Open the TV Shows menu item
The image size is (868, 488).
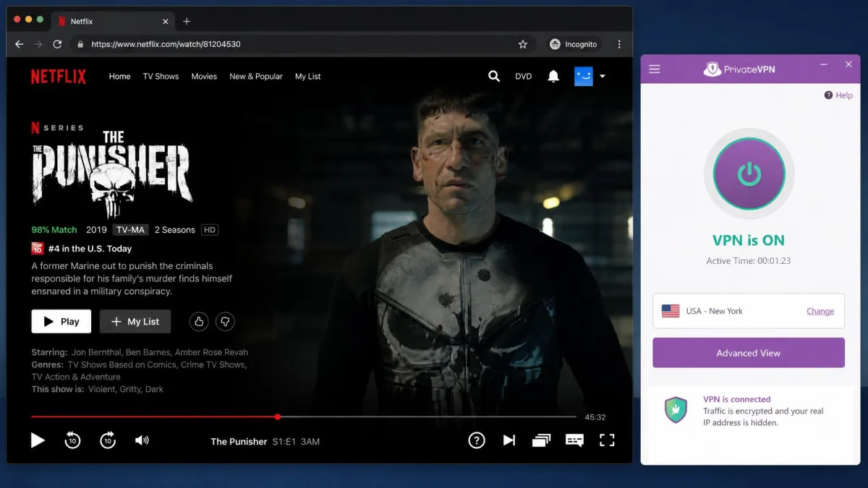[161, 76]
